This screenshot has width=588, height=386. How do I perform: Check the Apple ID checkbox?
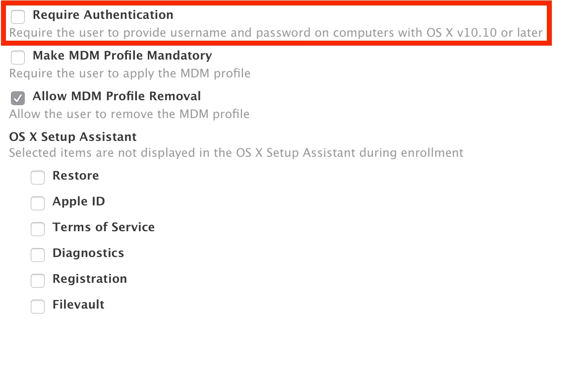[38, 203]
